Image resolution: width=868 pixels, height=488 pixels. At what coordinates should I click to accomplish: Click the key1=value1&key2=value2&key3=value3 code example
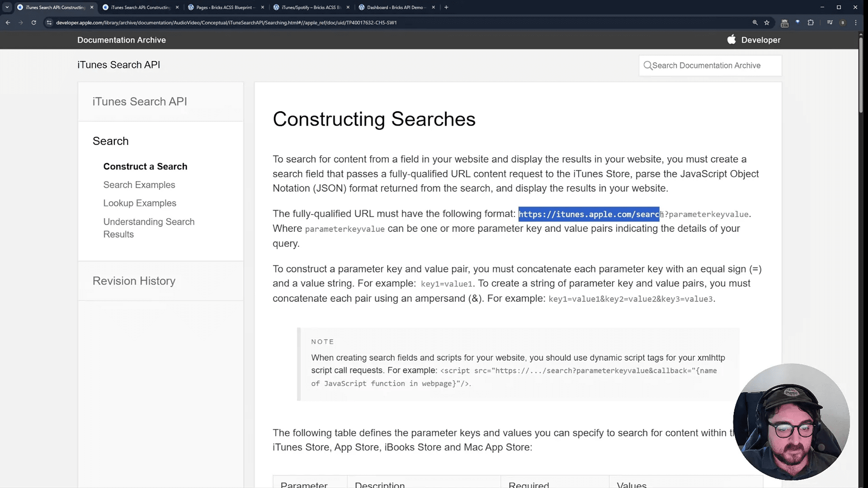click(630, 299)
